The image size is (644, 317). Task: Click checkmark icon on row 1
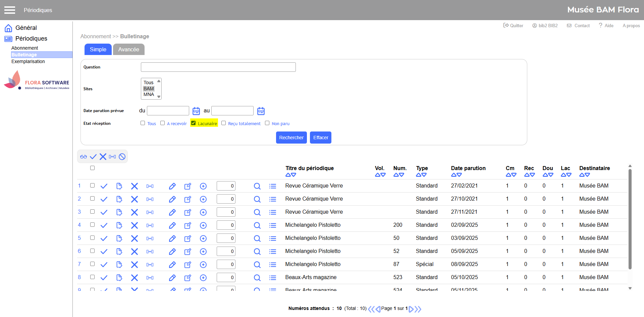(x=104, y=186)
